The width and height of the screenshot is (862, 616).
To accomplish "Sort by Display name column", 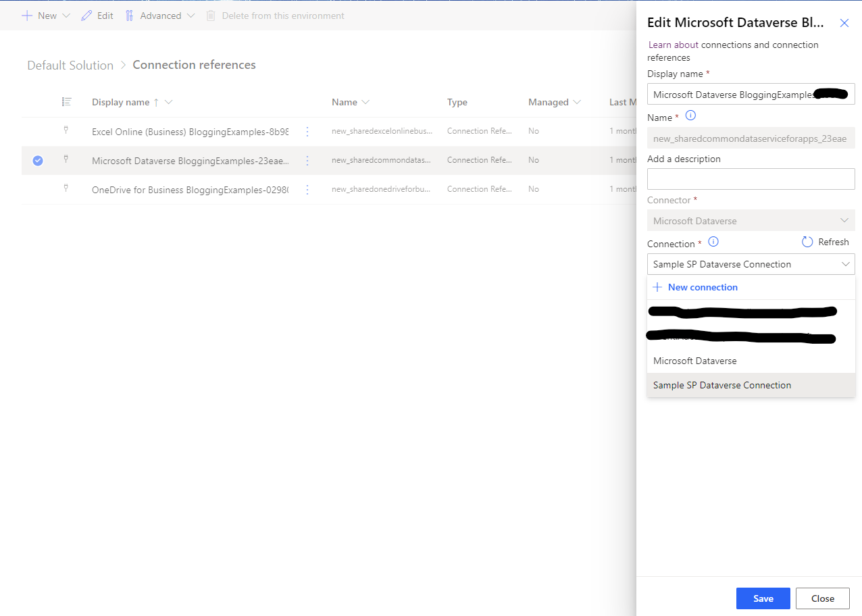I will pos(121,102).
